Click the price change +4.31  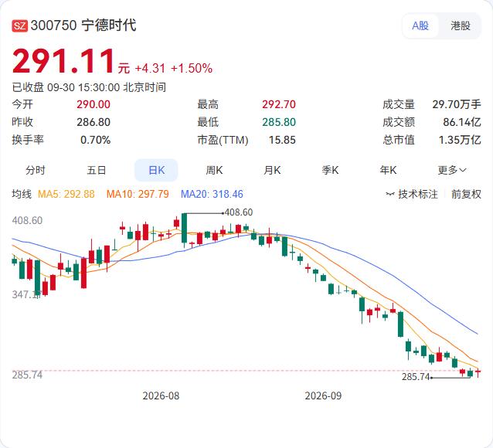click(150, 68)
